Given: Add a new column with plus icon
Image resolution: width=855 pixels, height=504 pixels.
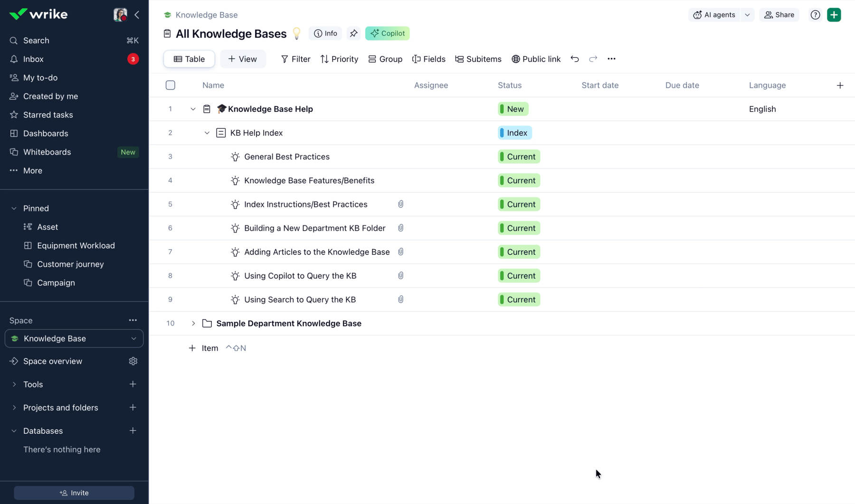Looking at the screenshot, I should [x=840, y=85].
